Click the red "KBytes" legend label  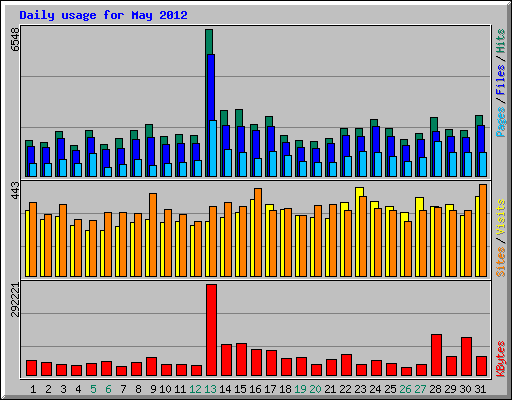click(501, 359)
